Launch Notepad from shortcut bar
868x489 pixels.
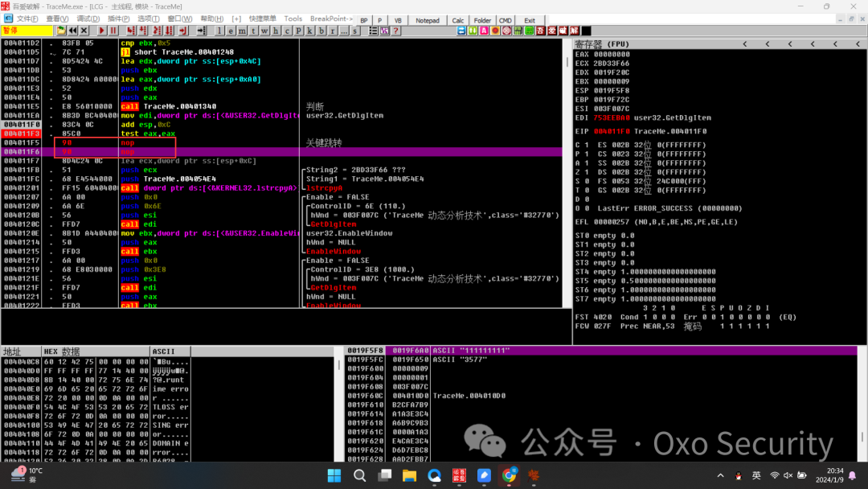click(x=428, y=20)
